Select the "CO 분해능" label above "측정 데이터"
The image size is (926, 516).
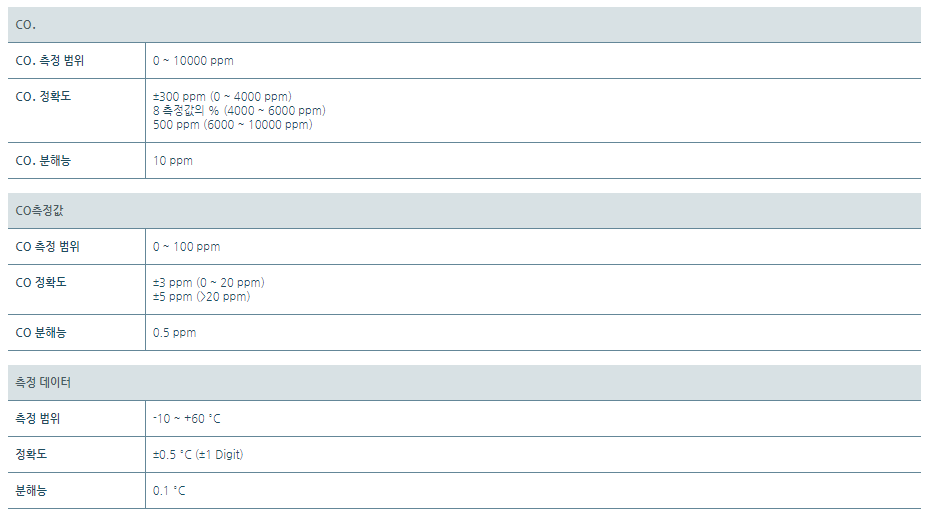(x=41, y=333)
